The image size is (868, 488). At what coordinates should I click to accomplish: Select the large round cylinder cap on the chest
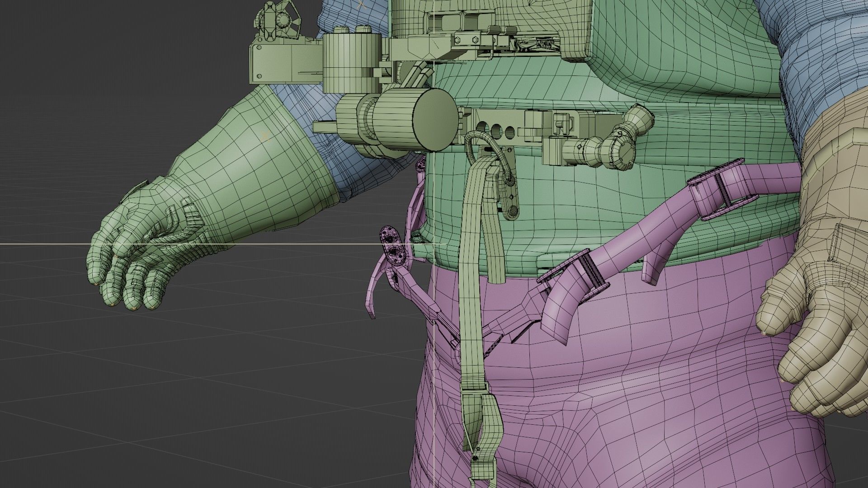click(x=435, y=120)
